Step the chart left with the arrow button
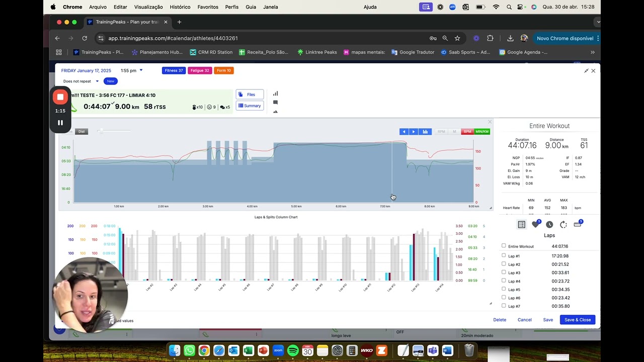 pos(404,132)
